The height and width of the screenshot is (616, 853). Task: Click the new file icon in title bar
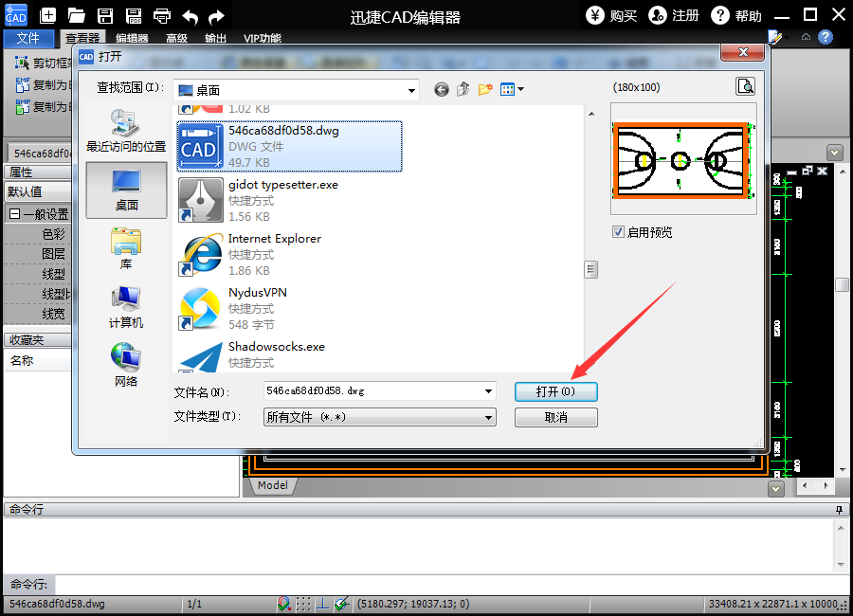(48, 16)
